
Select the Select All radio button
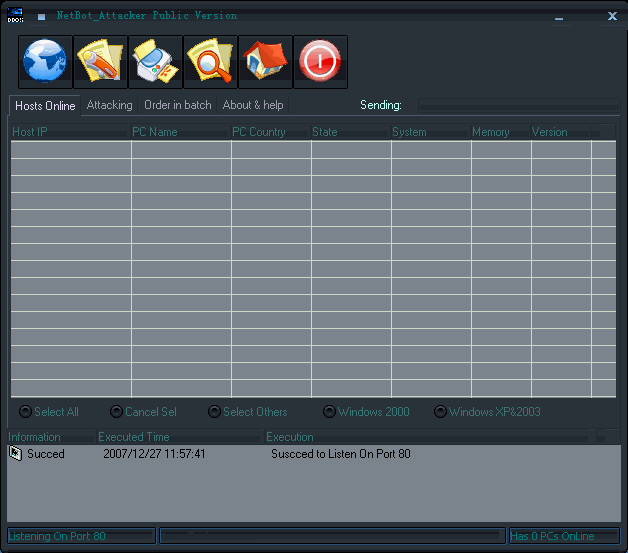(26, 412)
